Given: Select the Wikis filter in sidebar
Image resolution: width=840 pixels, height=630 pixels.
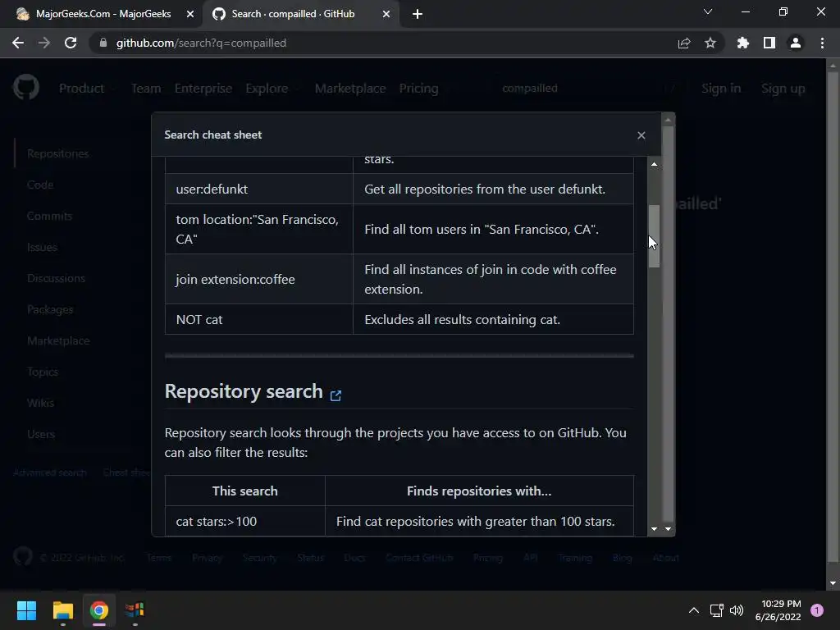Looking at the screenshot, I should pos(41,403).
